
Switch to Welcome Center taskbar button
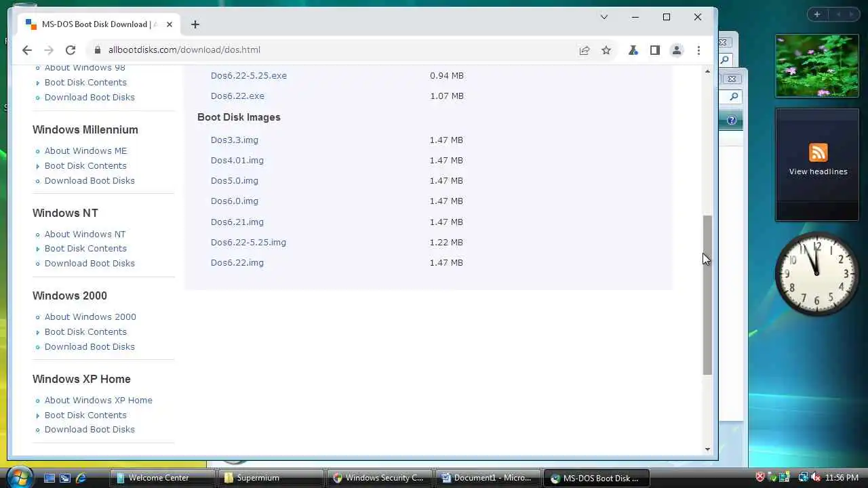tap(161, 478)
